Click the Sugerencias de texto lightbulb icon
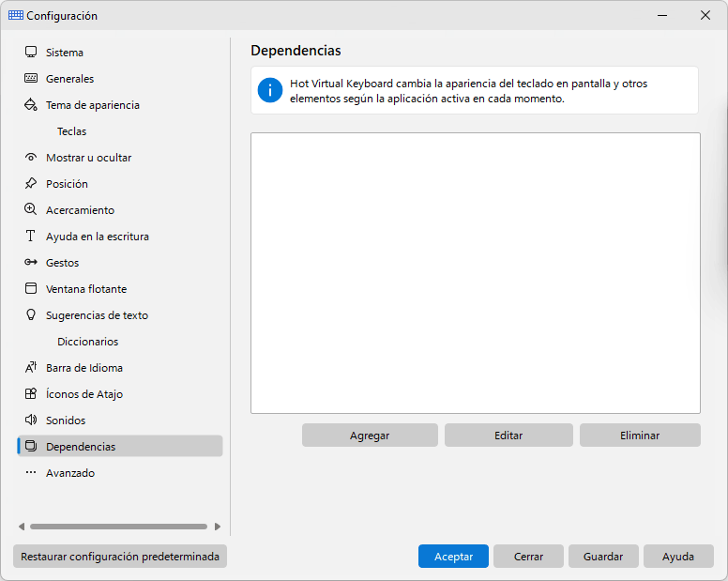 [31, 314]
